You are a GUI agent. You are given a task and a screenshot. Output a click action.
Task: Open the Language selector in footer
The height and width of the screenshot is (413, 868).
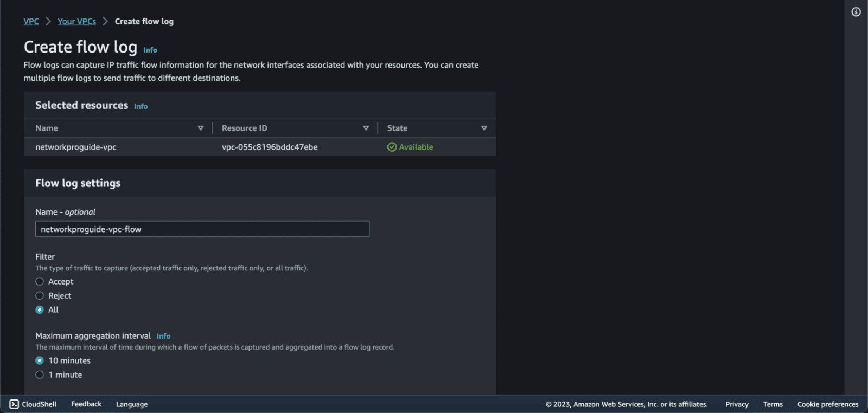point(132,404)
